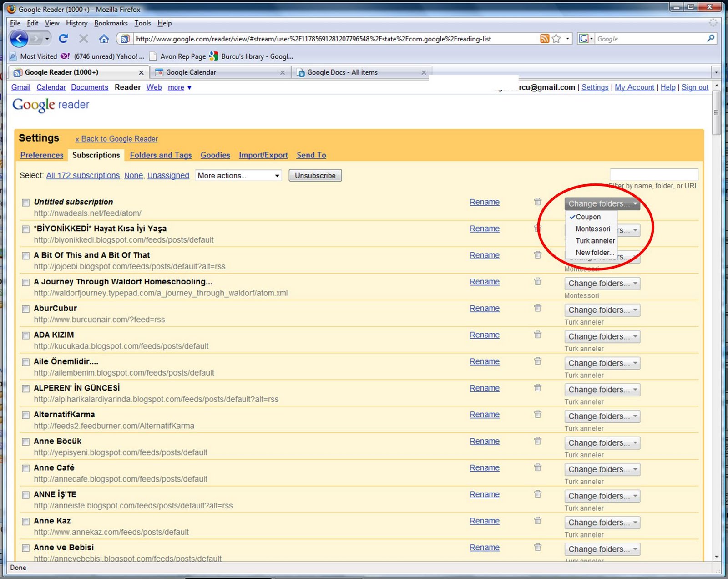Click the RSS feed icon in address bar
This screenshot has height=579, width=728.
pyautogui.click(x=544, y=39)
